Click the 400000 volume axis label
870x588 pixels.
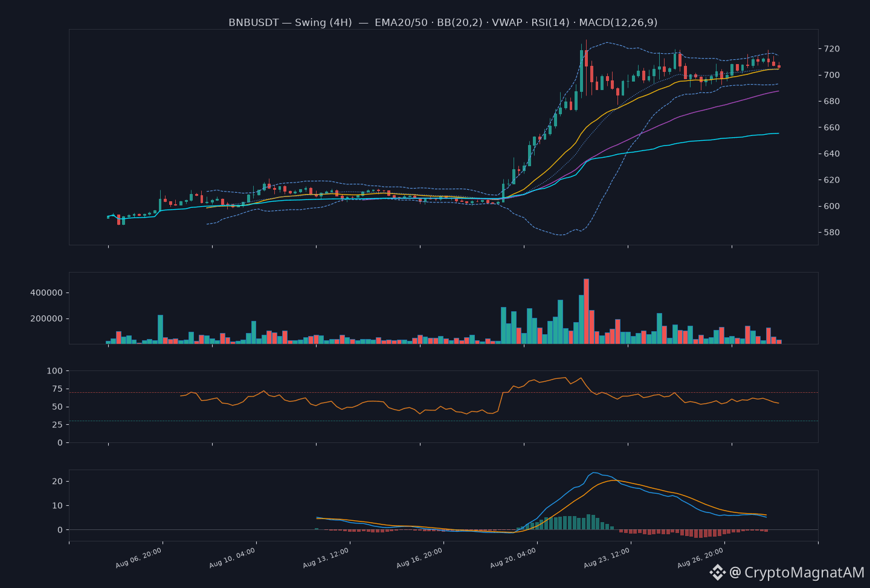click(47, 292)
